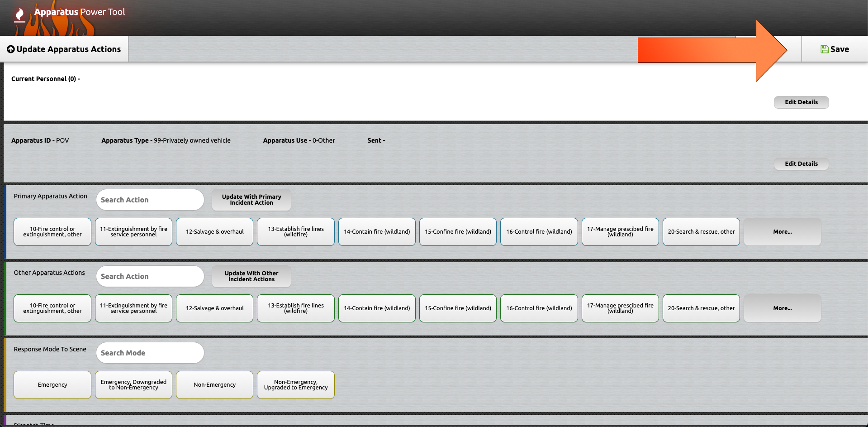
Task: Select Update Apparatus Actions tab
Action: [x=64, y=49]
